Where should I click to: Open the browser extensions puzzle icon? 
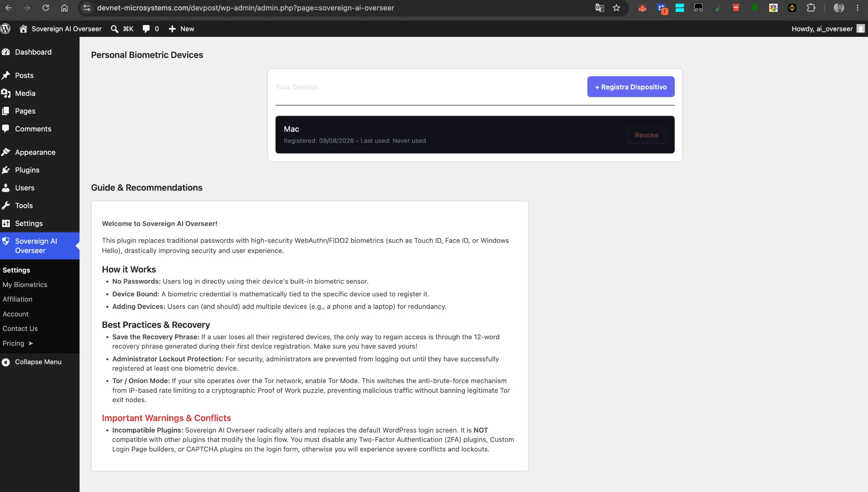click(x=811, y=8)
